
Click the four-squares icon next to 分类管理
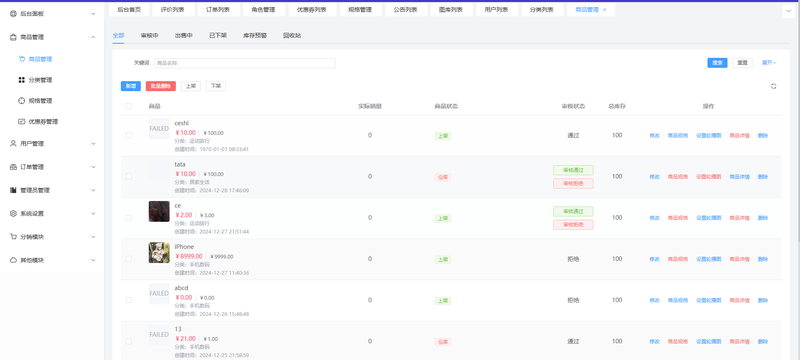[21, 80]
